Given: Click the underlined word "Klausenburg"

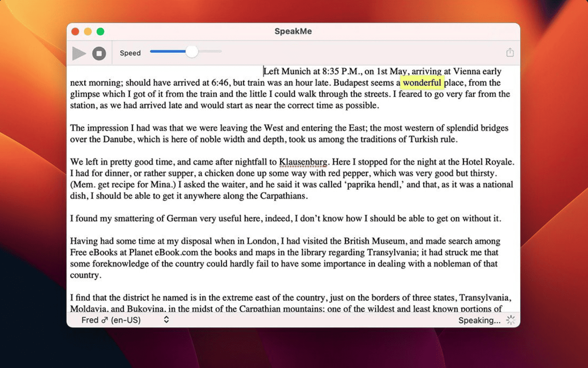Looking at the screenshot, I should 303,162.
